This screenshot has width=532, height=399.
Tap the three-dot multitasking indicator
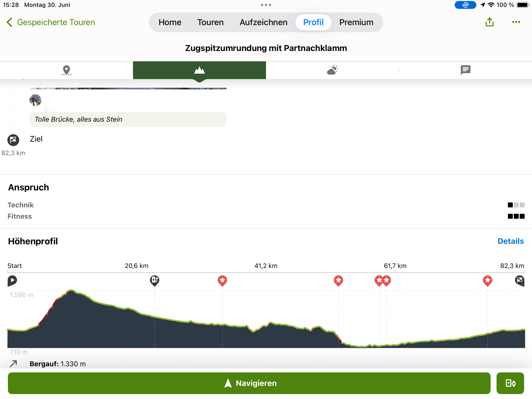266,5
